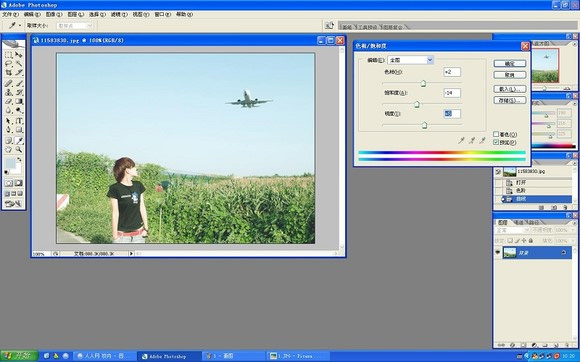Select the Slice tool
Screen dimensions: 580x362
tap(18, 73)
